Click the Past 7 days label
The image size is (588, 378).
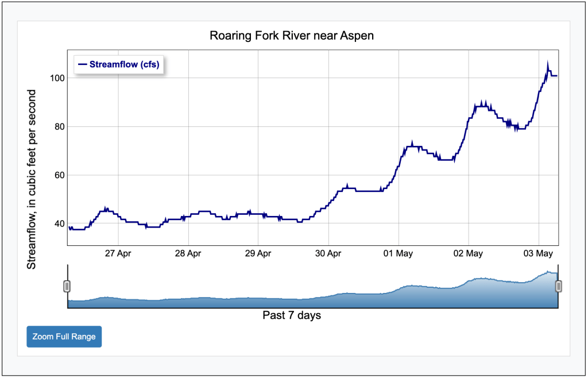292,315
